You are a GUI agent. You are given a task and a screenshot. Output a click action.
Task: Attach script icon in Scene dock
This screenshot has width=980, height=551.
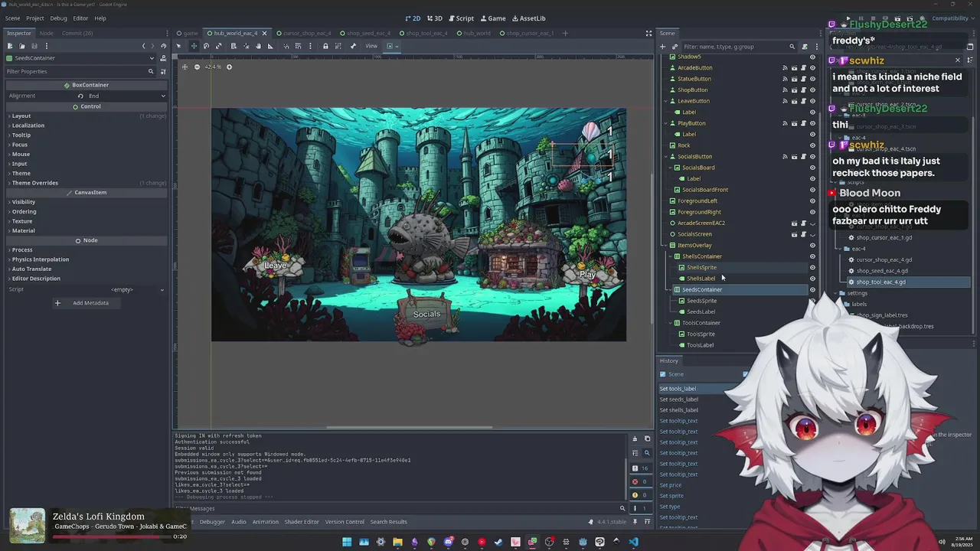(804, 47)
